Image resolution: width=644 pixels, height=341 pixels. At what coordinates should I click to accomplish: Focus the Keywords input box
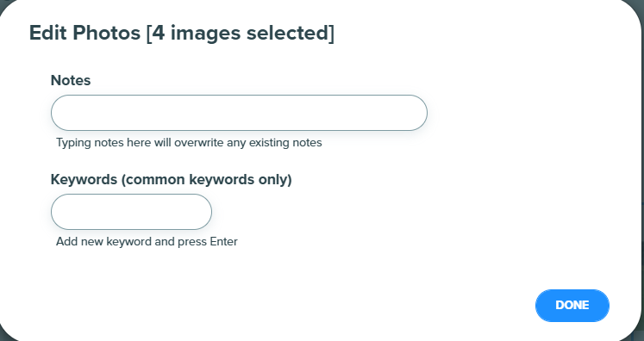pos(131,212)
